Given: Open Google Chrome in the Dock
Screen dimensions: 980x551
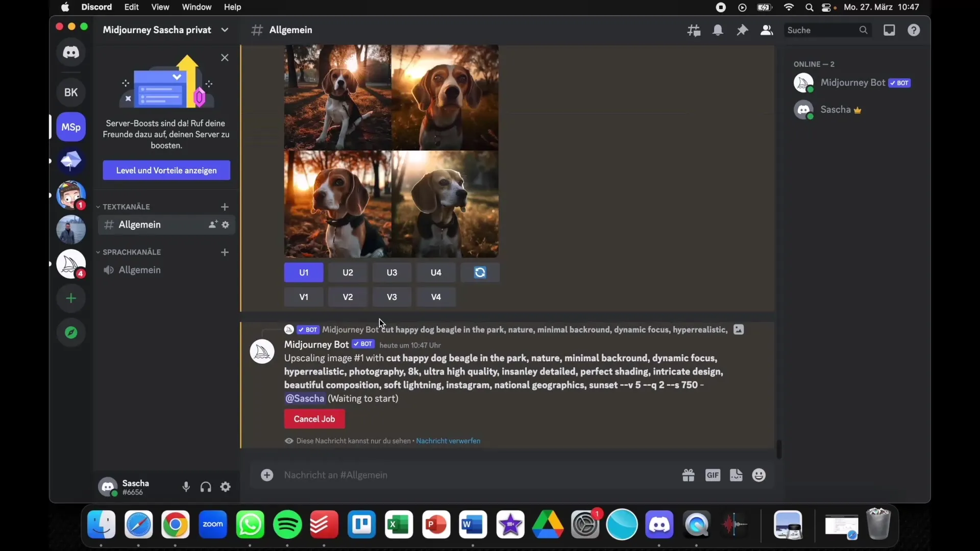Looking at the screenshot, I should click(x=176, y=524).
